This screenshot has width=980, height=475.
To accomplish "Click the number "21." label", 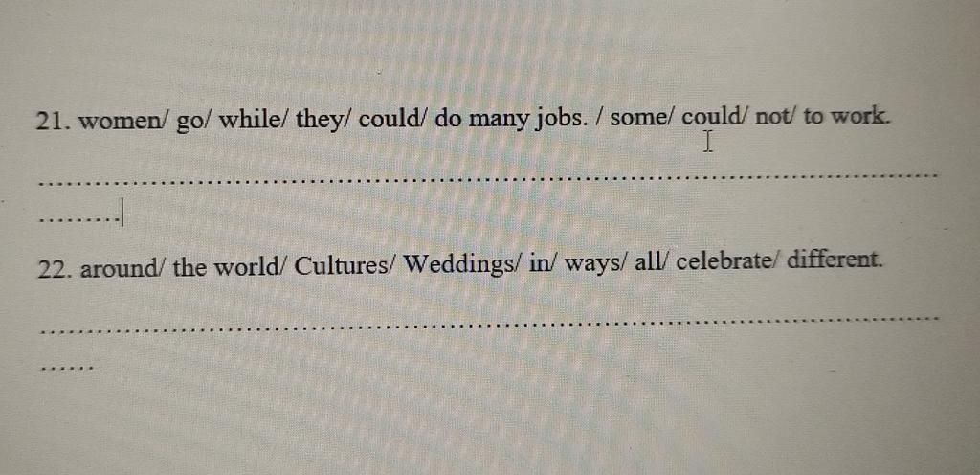I will (x=55, y=122).
